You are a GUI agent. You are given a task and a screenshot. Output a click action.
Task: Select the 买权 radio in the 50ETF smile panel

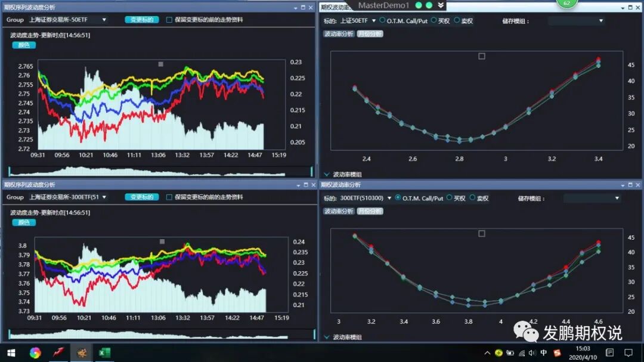click(x=434, y=20)
